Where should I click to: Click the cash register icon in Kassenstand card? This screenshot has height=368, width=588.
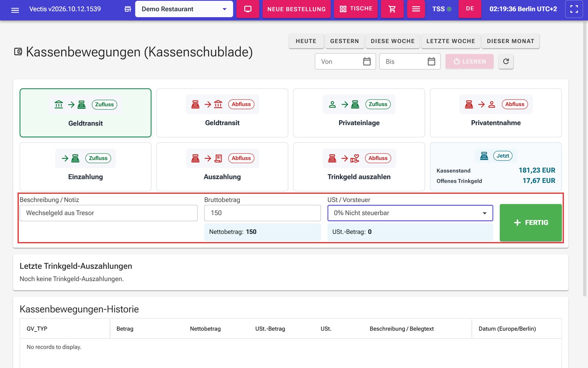(x=484, y=156)
